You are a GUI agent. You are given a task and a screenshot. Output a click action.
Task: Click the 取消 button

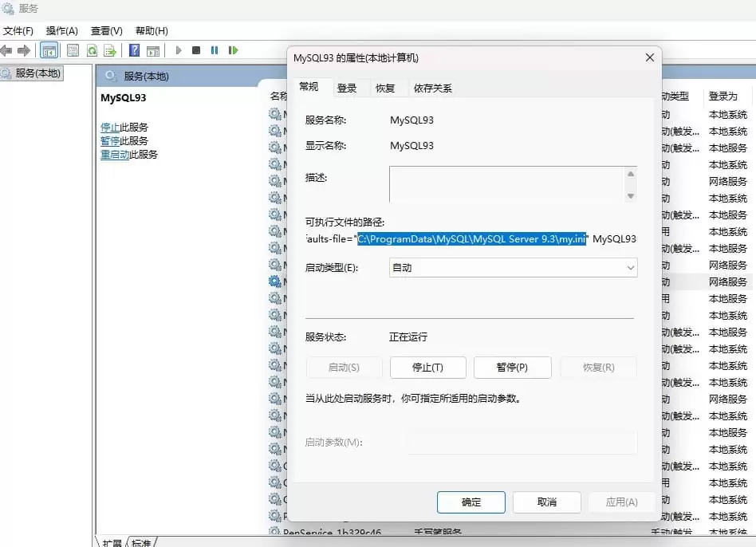[547, 502]
